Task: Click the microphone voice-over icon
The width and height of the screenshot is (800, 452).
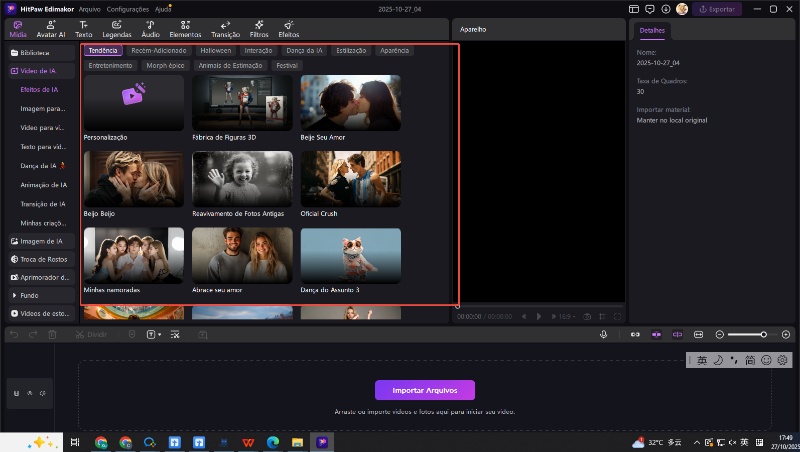Action: click(x=604, y=334)
